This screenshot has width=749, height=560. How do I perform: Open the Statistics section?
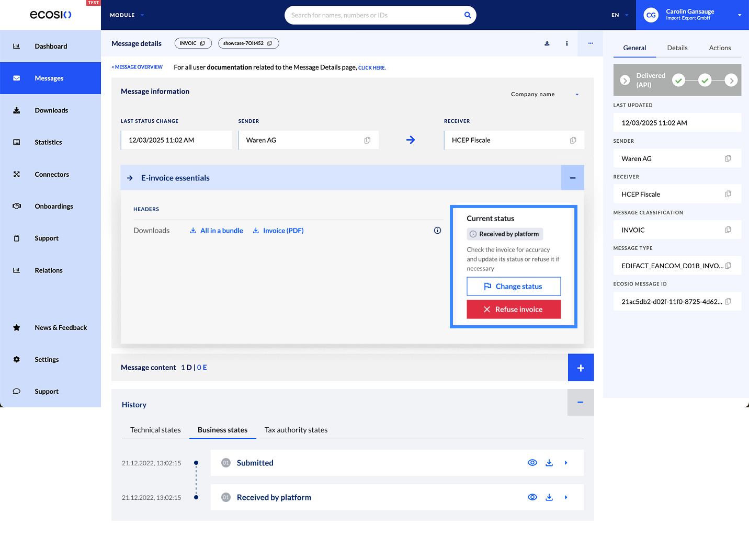pos(50,142)
